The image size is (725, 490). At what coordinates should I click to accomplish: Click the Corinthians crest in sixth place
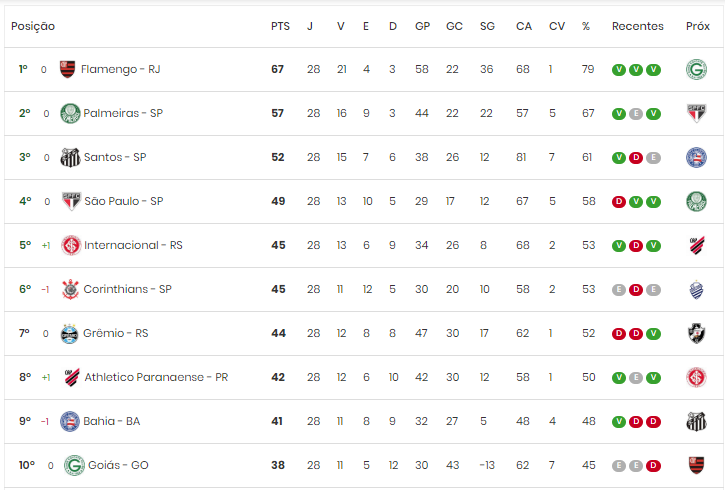[71, 289]
